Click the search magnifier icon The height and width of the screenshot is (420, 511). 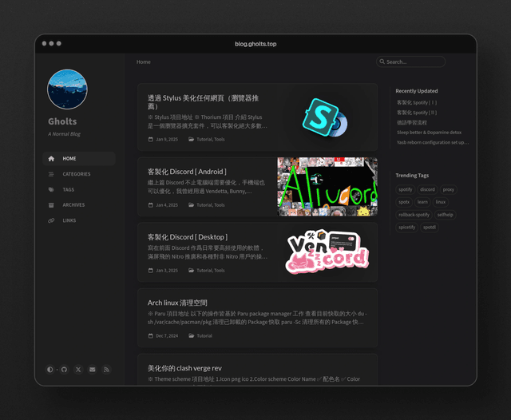pos(382,61)
